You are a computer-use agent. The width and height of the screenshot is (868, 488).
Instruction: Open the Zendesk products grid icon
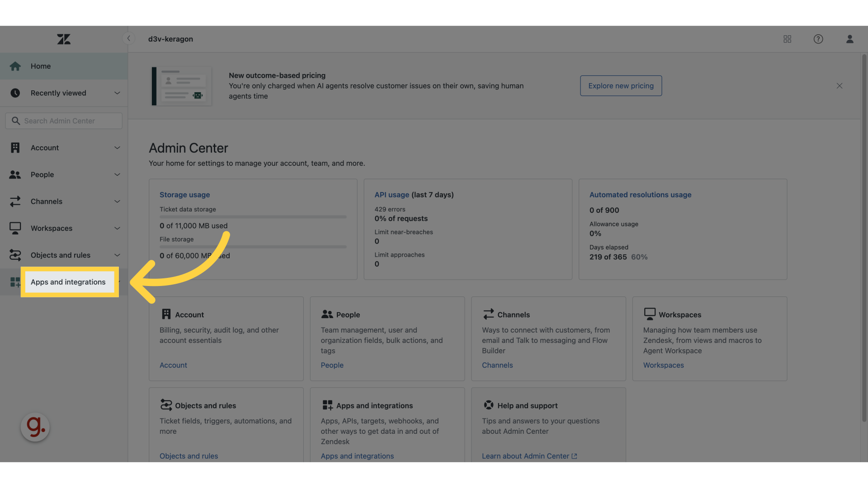[787, 39]
